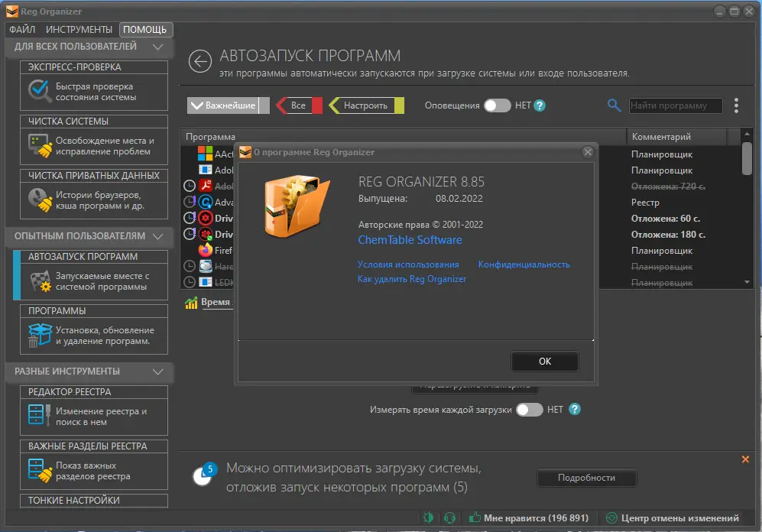Screen dimensions: 762x532
Task: Click the blue search magnifier icon
Action: [x=613, y=105]
